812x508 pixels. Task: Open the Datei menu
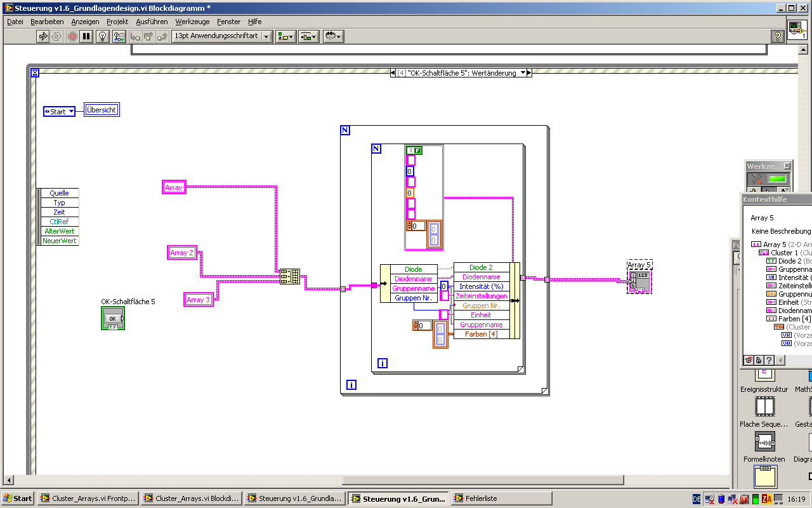[15, 22]
